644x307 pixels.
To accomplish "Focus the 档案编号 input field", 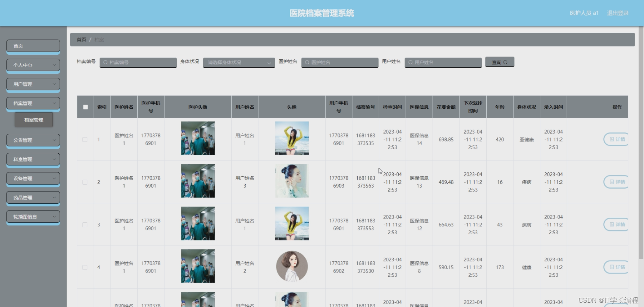I will (138, 63).
